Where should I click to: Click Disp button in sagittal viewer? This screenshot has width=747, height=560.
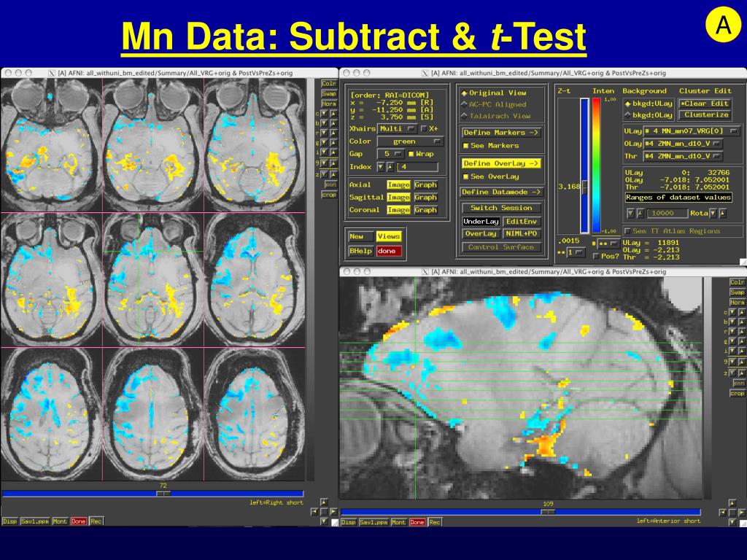pyautogui.click(x=348, y=522)
